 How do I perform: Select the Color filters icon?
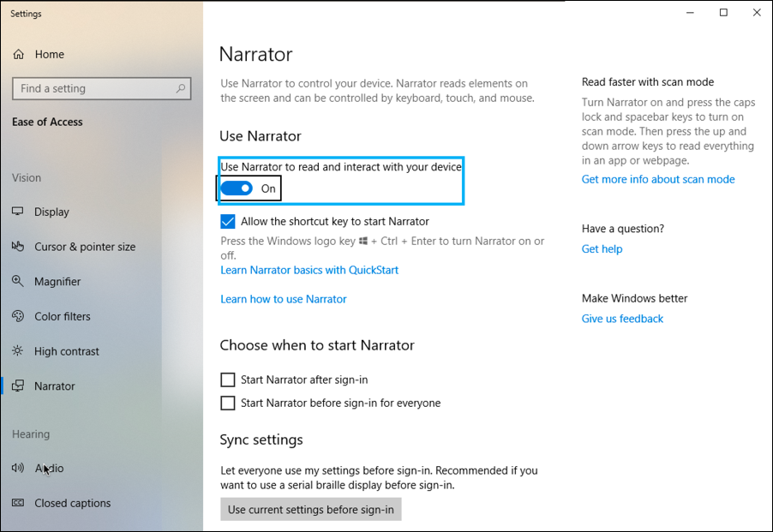(x=18, y=316)
